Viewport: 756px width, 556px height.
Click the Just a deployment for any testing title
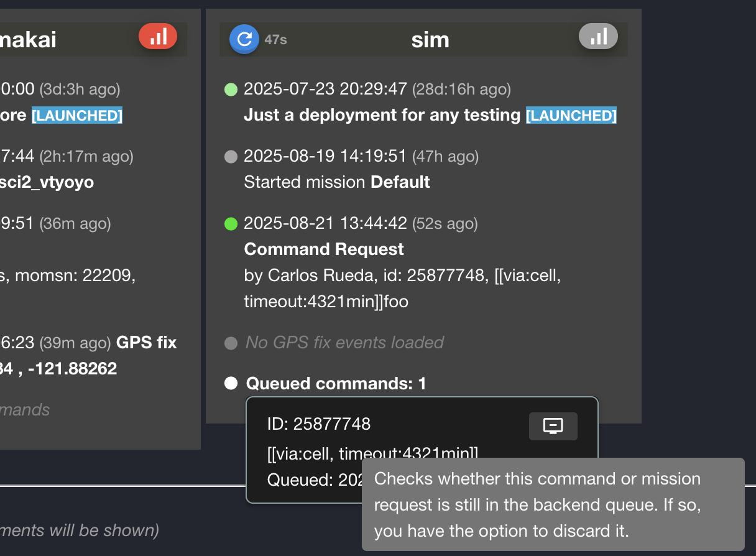pos(382,115)
